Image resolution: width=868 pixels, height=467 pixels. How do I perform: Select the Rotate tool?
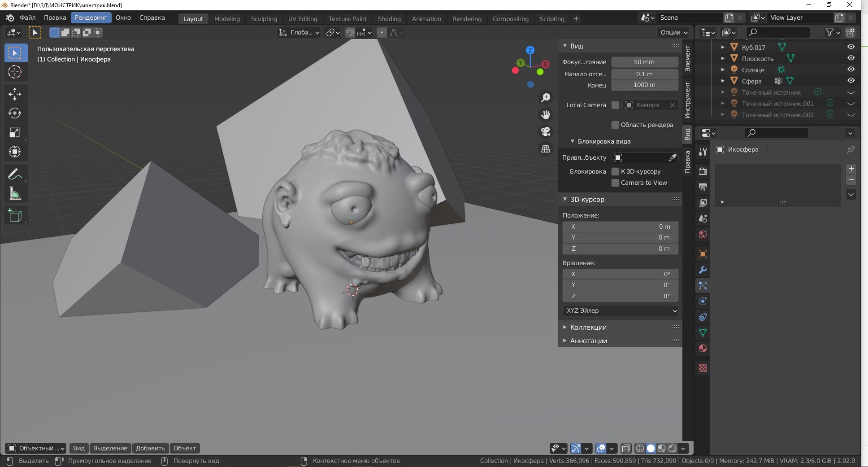tap(15, 113)
